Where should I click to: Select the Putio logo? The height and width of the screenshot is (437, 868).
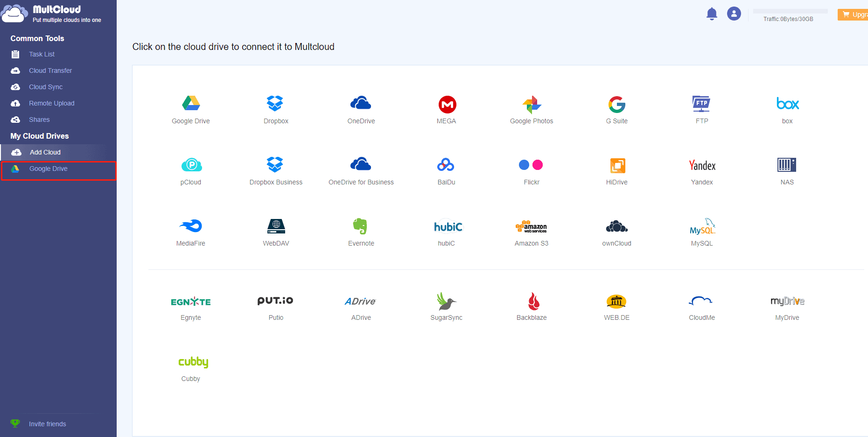coord(275,301)
